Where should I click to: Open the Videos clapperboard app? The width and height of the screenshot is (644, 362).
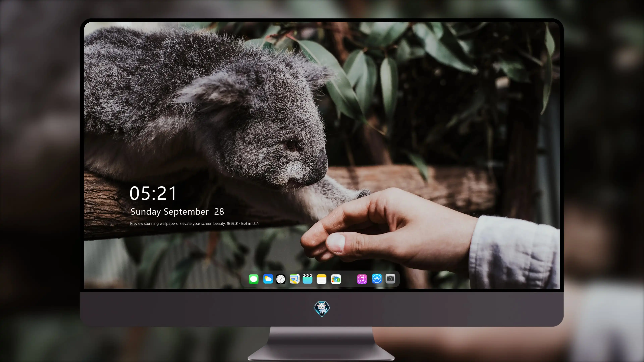tap(308, 279)
